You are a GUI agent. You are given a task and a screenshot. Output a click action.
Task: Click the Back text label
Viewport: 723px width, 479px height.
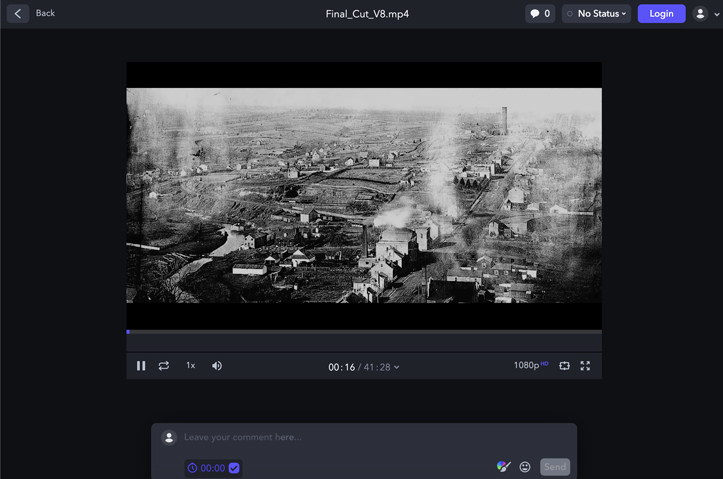45,13
